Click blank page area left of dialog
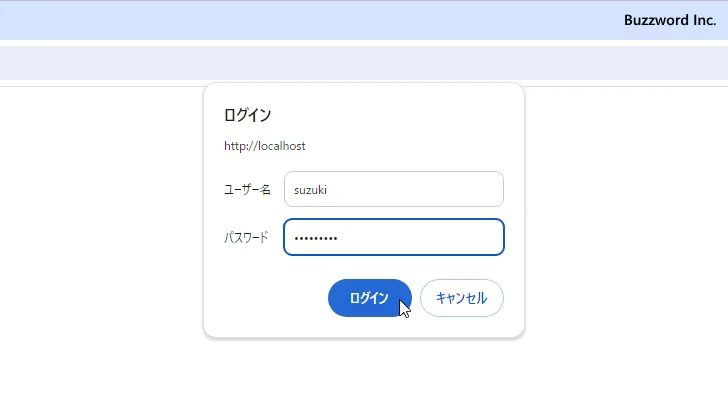Image resolution: width=728 pixels, height=400 pixels. pyautogui.click(x=100, y=220)
